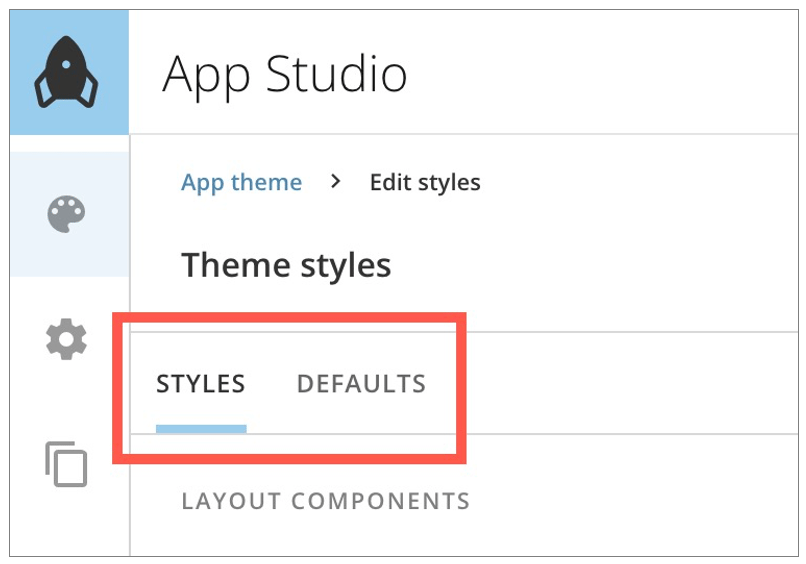The image size is (806, 564).
Task: Select the copy pages sidebar icon
Action: (x=66, y=464)
